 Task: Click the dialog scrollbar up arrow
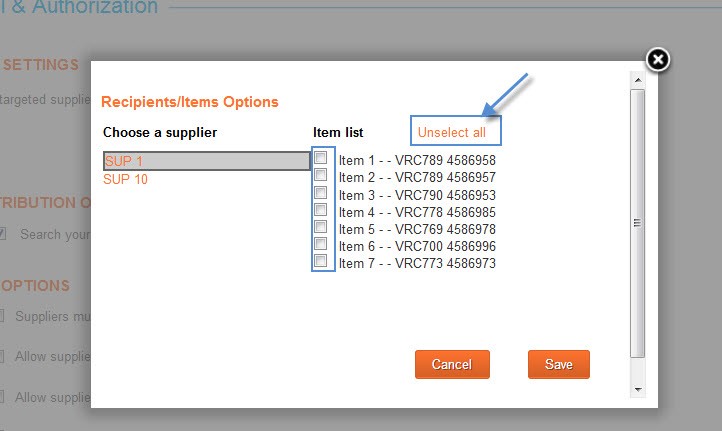click(x=638, y=77)
